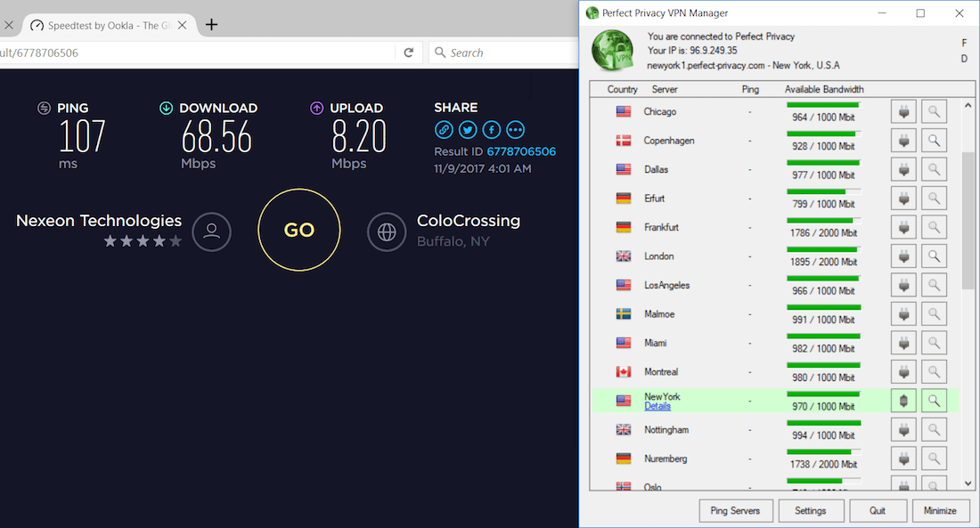
Task: Click the Nexeon Technologies profile icon
Action: 211,232
